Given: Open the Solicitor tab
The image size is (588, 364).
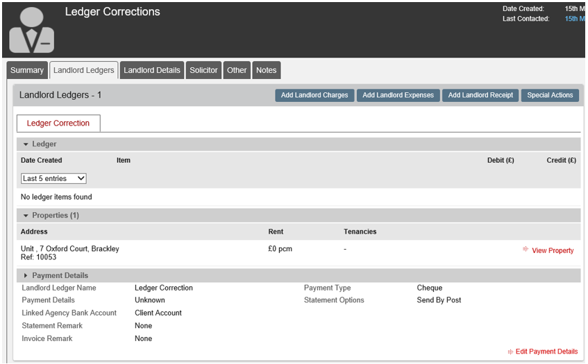Looking at the screenshot, I should [x=203, y=70].
